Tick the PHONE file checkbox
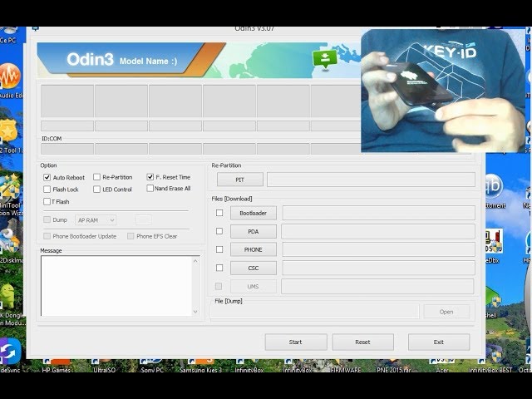Image resolution: width=532 pixels, height=399 pixels. point(219,249)
